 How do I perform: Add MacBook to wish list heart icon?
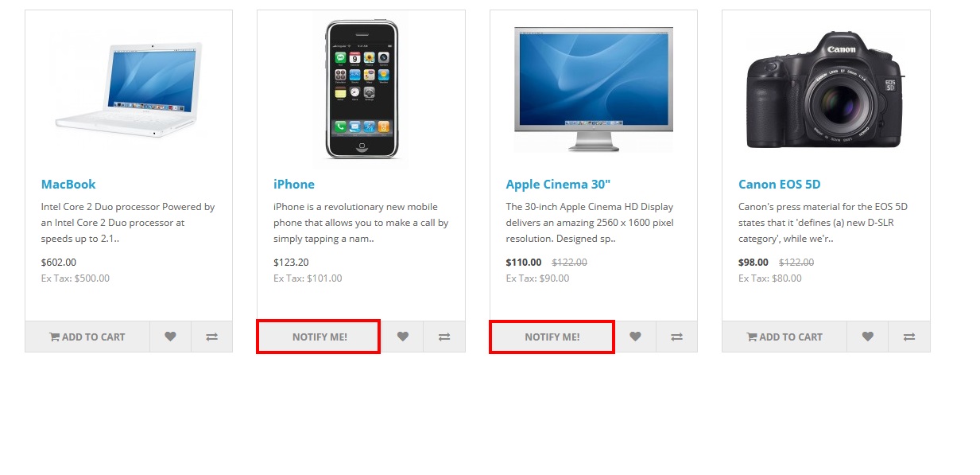170,337
